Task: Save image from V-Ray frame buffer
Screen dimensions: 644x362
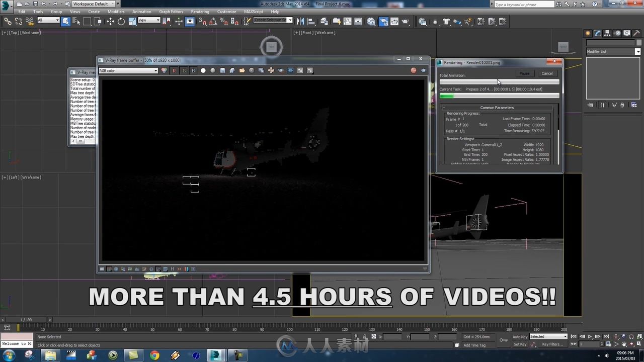Action: tap(222, 70)
